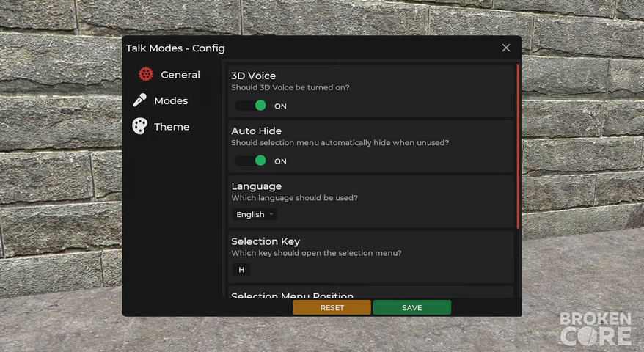
Task: Click the H selection key binder
Action: click(241, 269)
